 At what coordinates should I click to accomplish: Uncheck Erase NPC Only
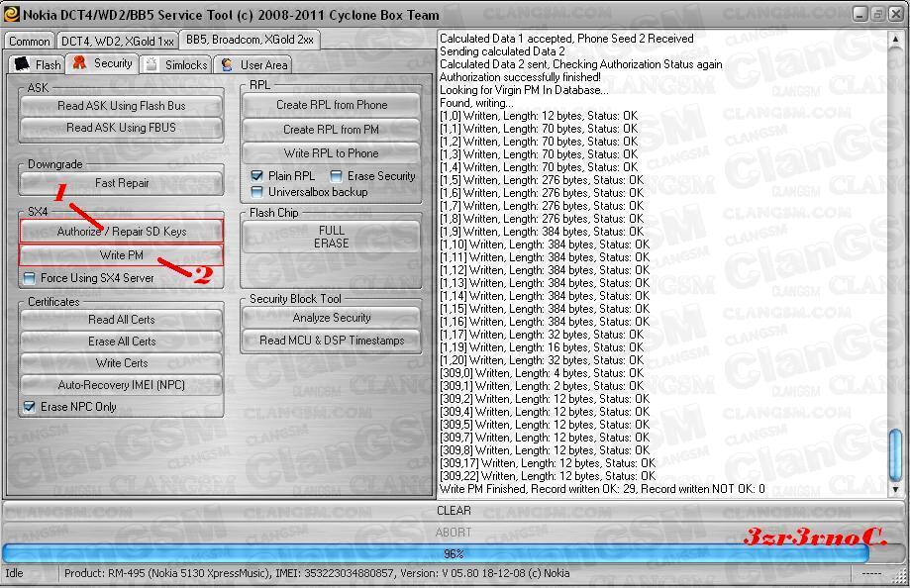pyautogui.click(x=30, y=407)
